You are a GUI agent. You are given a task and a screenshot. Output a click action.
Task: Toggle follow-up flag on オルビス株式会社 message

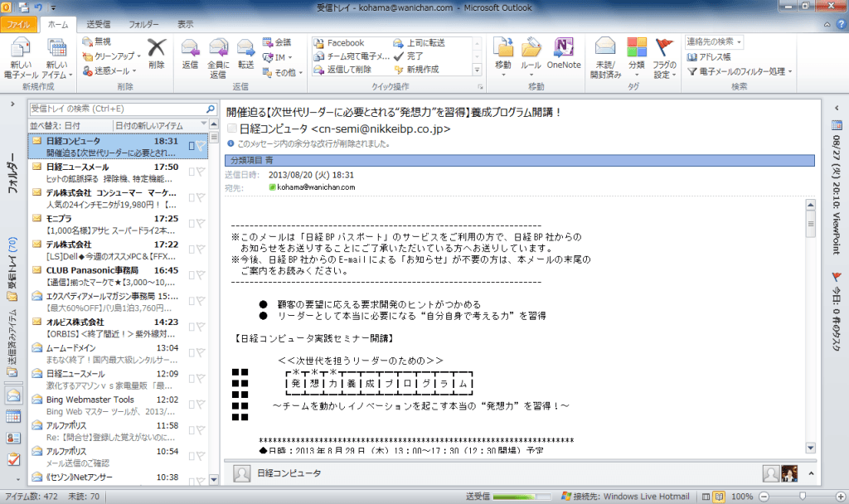click(x=201, y=327)
